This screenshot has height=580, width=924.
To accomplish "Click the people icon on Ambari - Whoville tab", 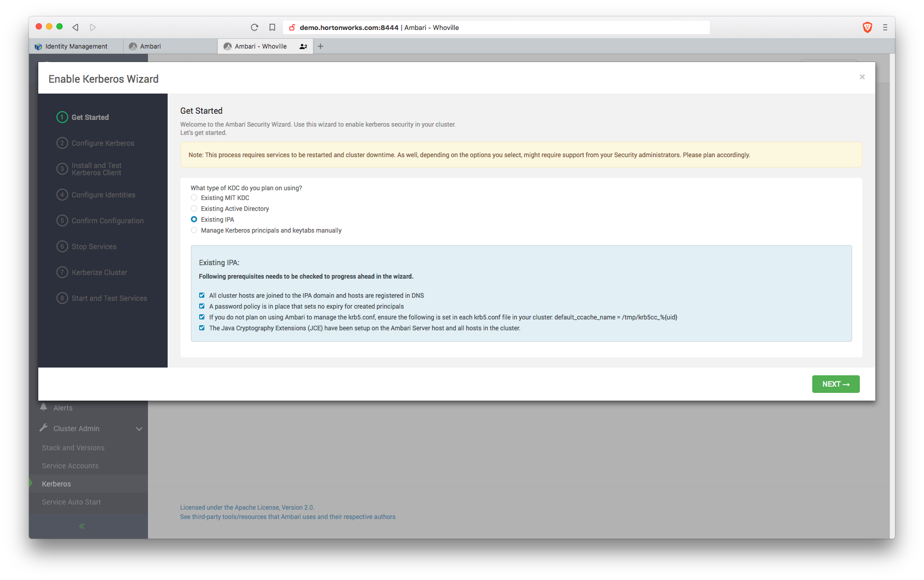I will click(x=303, y=47).
